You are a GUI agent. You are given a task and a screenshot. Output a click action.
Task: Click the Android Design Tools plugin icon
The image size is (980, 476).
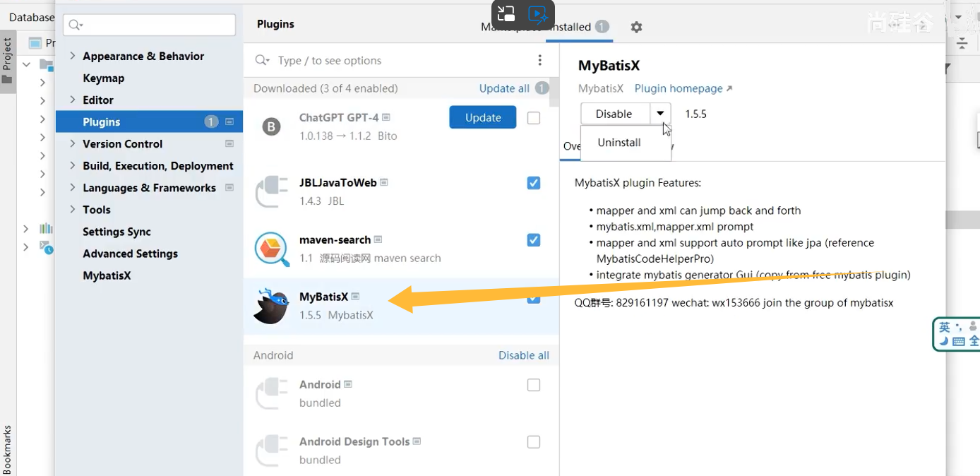pos(272,451)
